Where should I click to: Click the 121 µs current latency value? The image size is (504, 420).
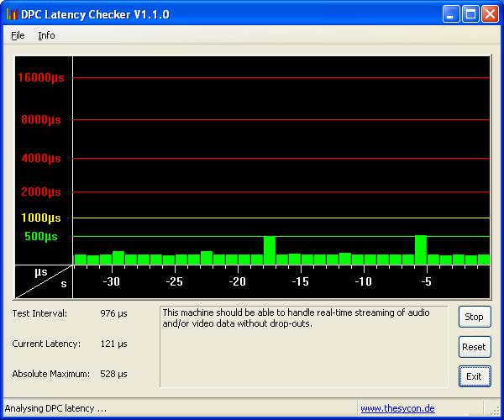113,344
